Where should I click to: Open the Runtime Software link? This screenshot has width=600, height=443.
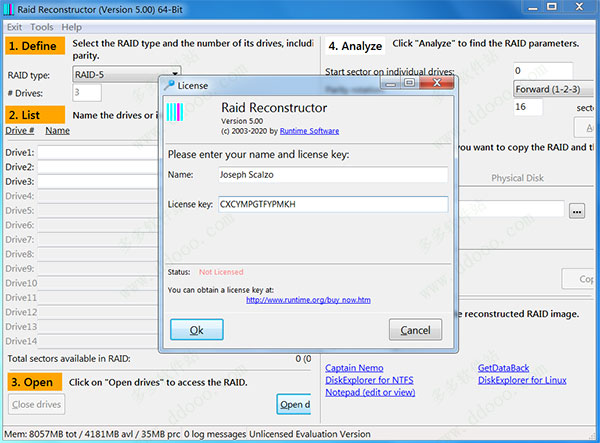(x=309, y=131)
